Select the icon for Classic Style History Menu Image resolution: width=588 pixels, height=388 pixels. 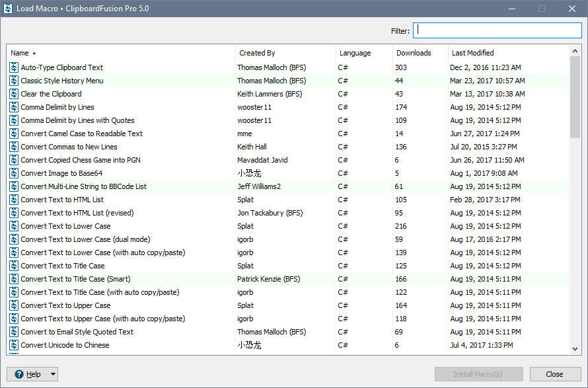pos(14,81)
